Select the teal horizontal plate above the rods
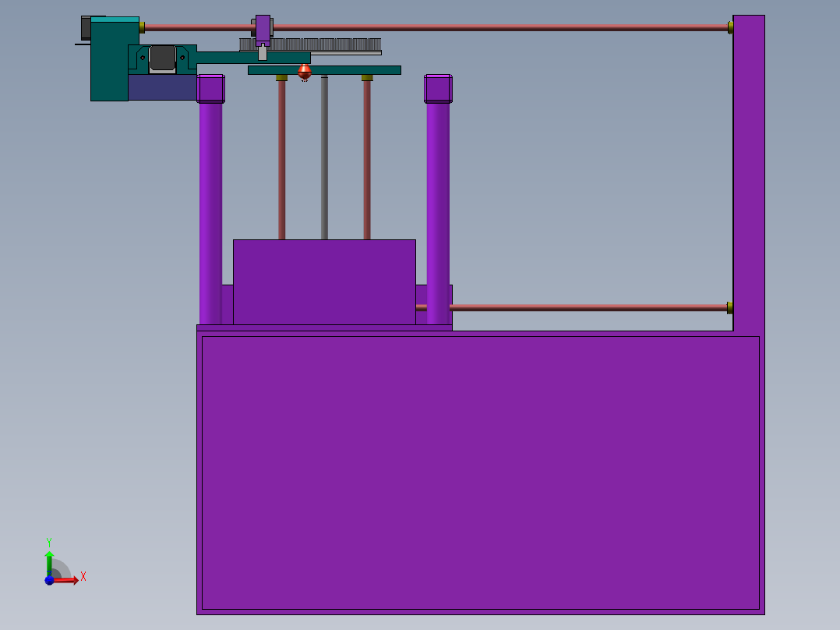The image size is (840, 630). click(324, 70)
